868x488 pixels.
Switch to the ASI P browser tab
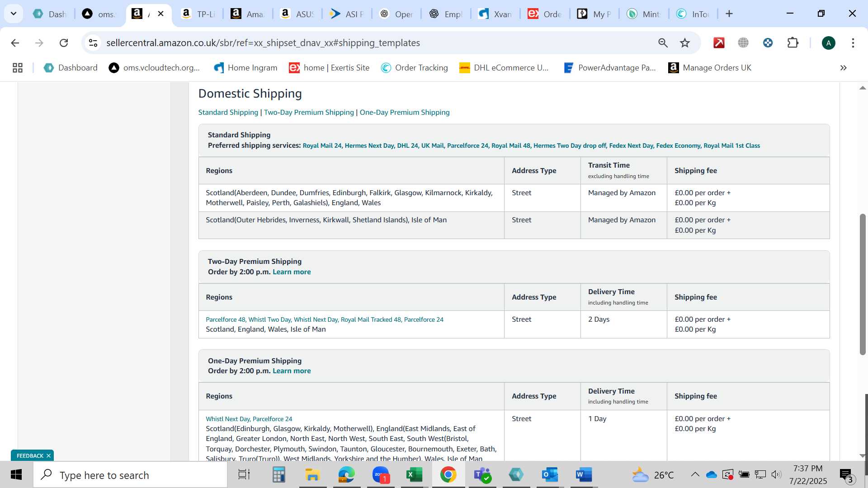pyautogui.click(x=346, y=14)
